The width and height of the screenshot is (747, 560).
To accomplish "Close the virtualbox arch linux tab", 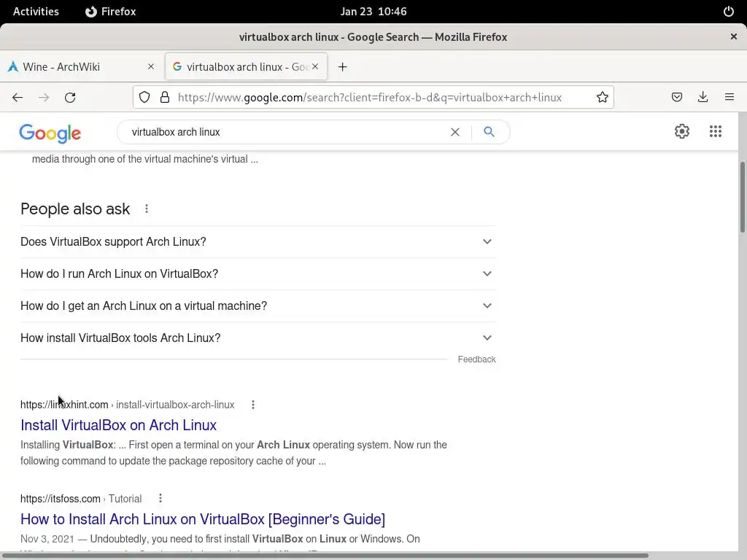I will [315, 66].
